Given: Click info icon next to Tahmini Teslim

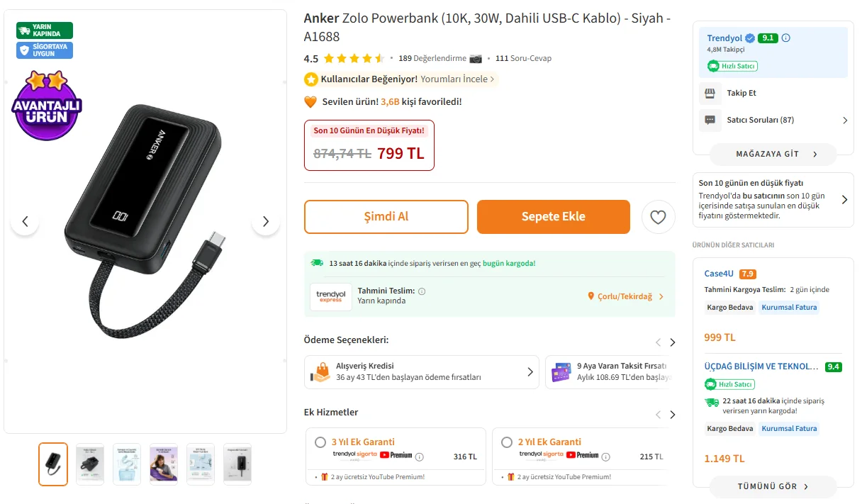Looking at the screenshot, I should 422,291.
